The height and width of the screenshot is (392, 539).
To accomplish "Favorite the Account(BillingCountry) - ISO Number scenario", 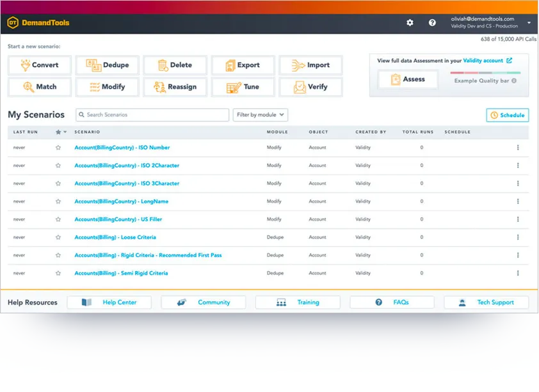I will (x=58, y=148).
